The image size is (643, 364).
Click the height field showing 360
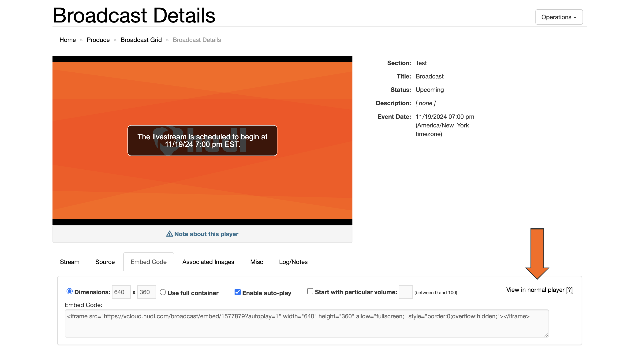146,292
